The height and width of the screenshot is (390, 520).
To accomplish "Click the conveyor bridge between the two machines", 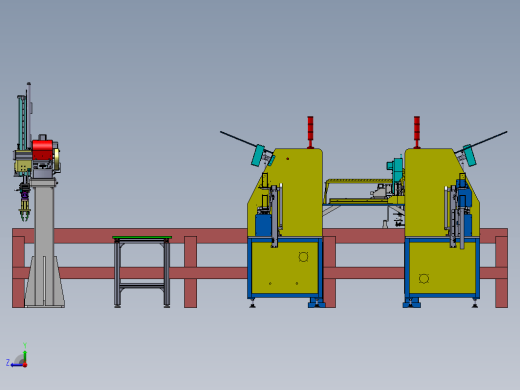I will pos(363,192).
